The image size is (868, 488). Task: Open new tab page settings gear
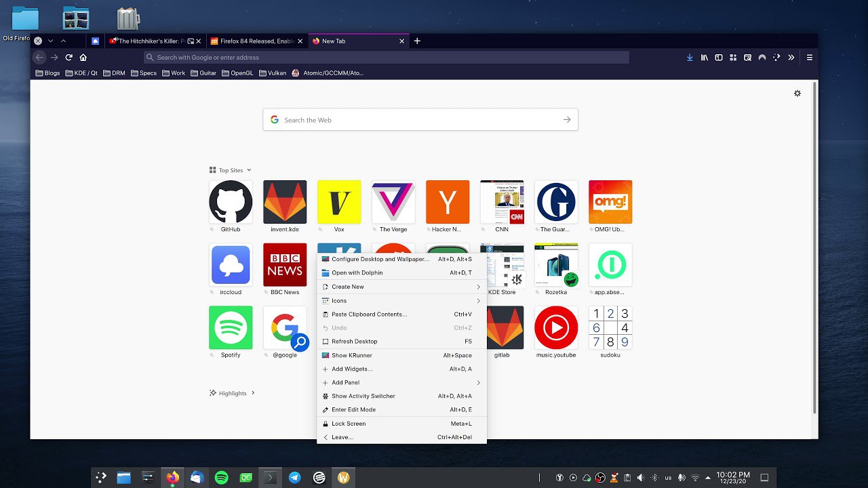(797, 94)
